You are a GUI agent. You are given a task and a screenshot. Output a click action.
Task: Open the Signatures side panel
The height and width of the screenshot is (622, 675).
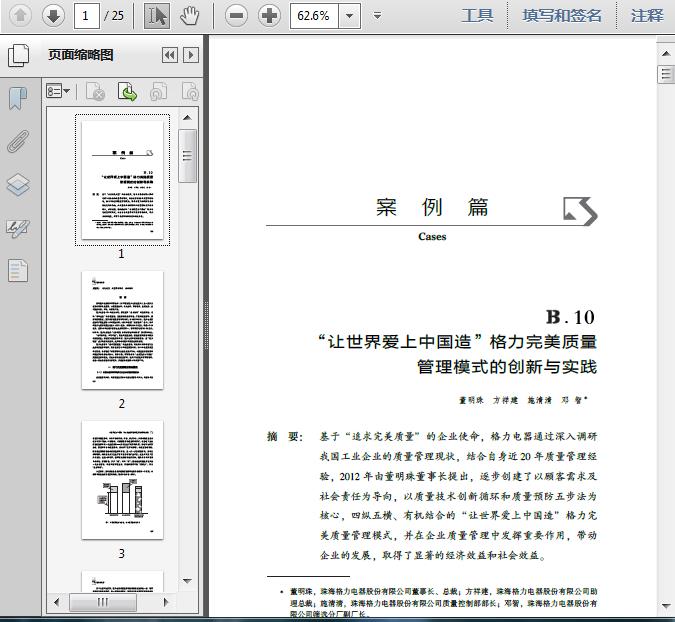click(18, 228)
